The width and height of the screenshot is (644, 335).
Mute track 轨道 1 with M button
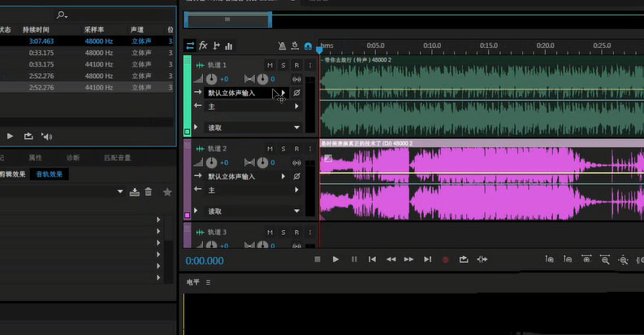[x=270, y=65]
